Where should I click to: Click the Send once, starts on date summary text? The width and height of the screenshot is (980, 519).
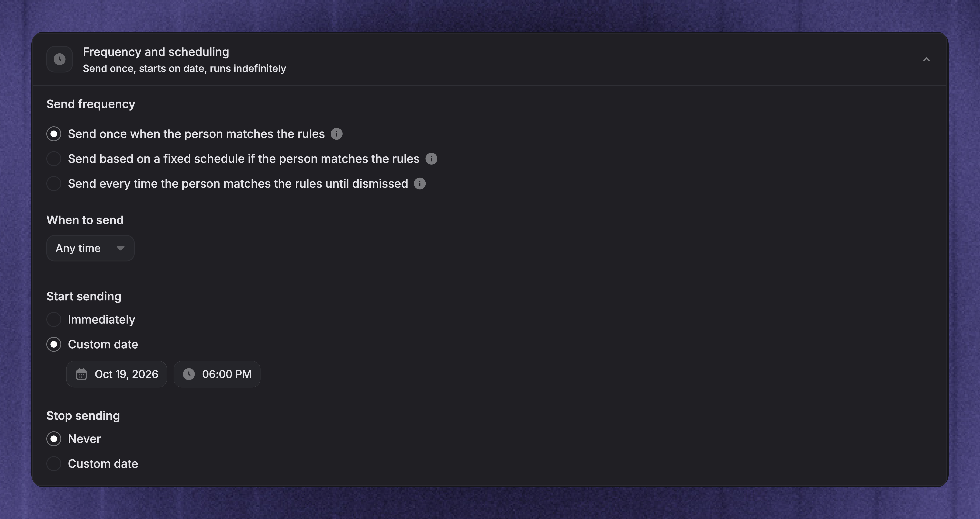pyautogui.click(x=185, y=69)
